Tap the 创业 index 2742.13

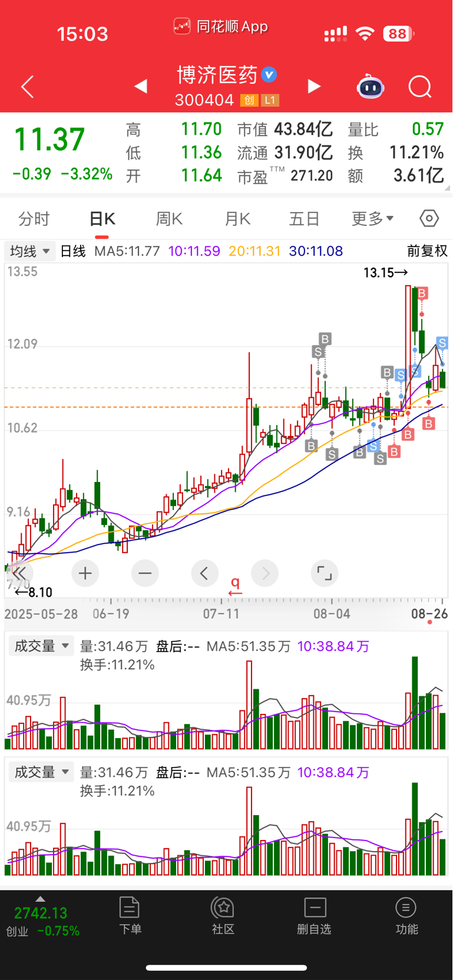41,913
